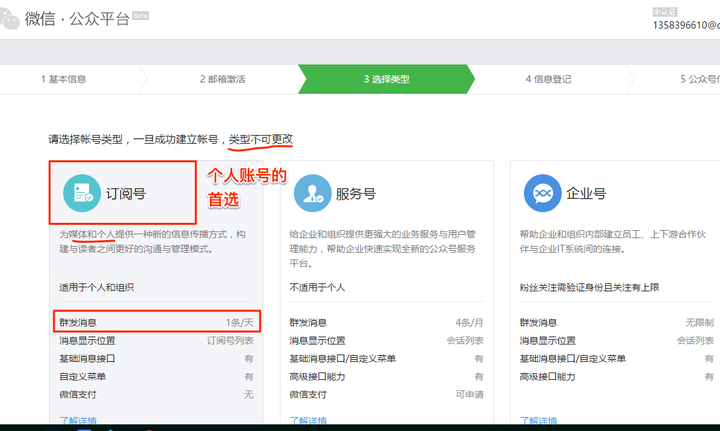This screenshot has width=720, height=431.
Task: Go to step 5 公众号 tab
Action: 700,79
